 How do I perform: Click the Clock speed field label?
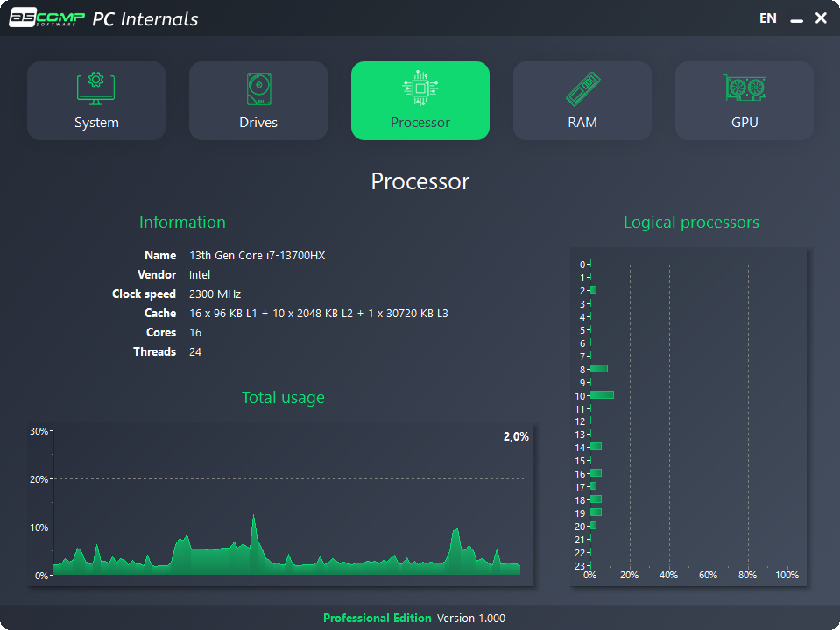coord(145,294)
